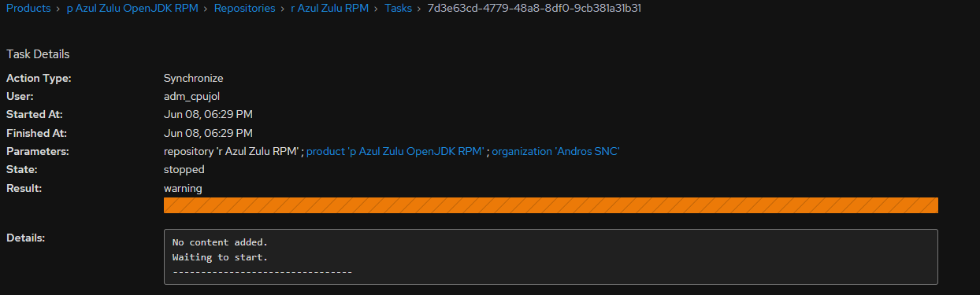980x295 pixels.
Task: Click the orange striped warning progress bar
Action: [551, 205]
